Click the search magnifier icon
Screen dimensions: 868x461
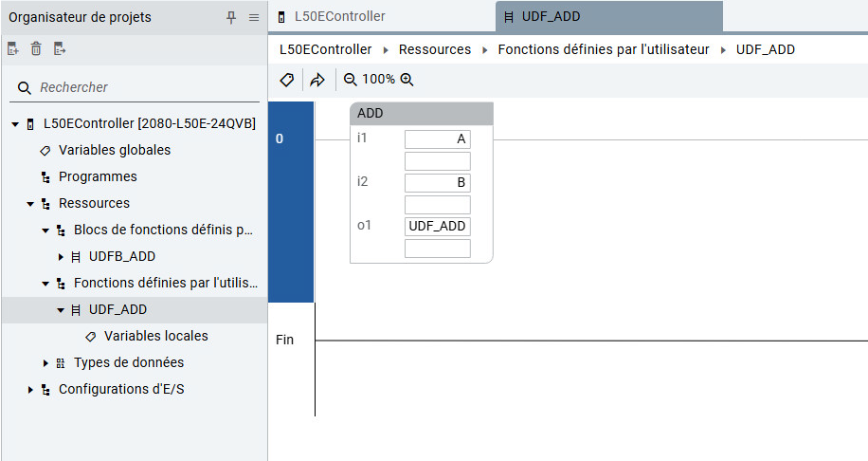(x=25, y=87)
